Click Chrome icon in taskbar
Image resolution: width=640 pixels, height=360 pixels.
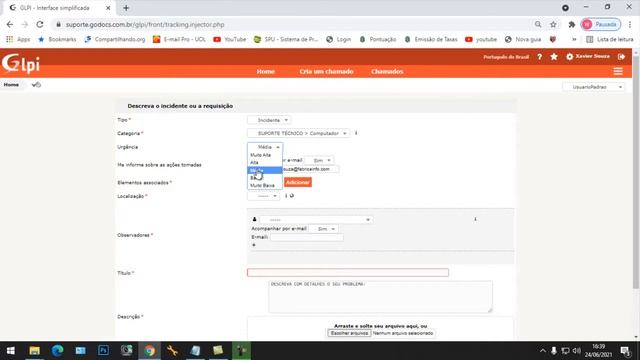[149, 351]
